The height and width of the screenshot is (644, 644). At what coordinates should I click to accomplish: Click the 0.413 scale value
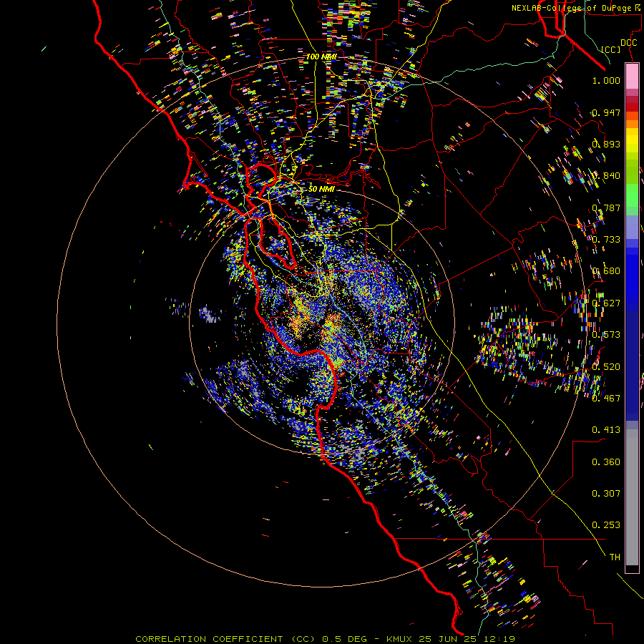[606, 430]
